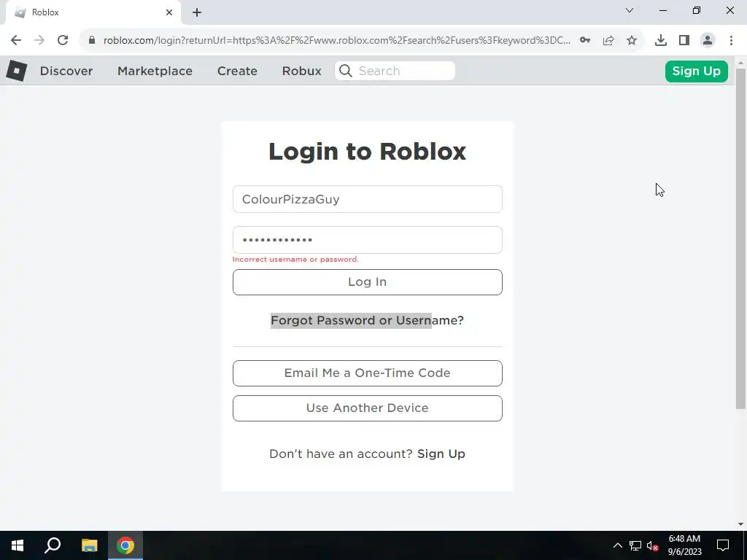Open Windows taskbar search
Screen dimensions: 747x560
coord(53,545)
